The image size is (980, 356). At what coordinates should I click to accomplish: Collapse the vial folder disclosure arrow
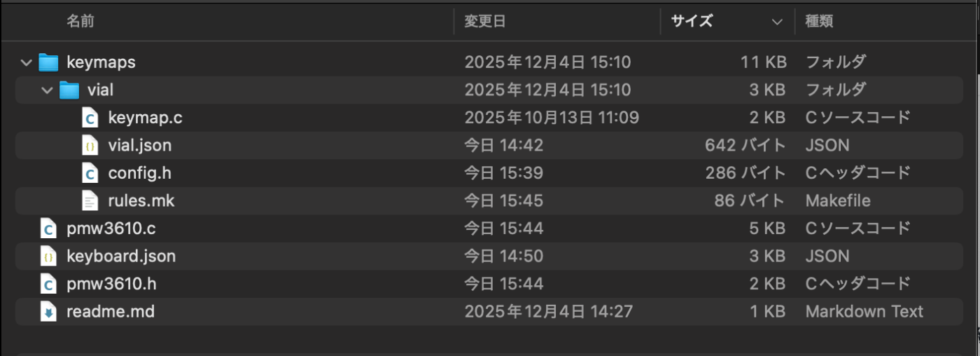coord(48,90)
